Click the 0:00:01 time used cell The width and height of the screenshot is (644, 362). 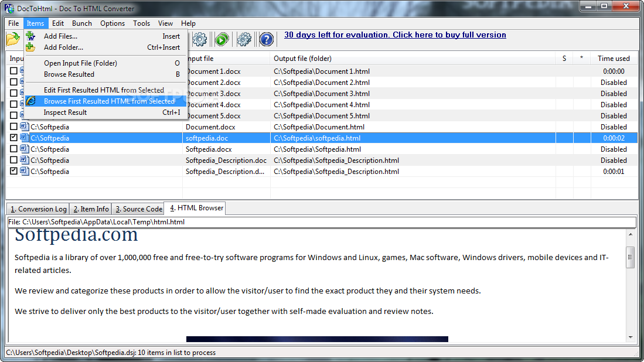pyautogui.click(x=614, y=171)
